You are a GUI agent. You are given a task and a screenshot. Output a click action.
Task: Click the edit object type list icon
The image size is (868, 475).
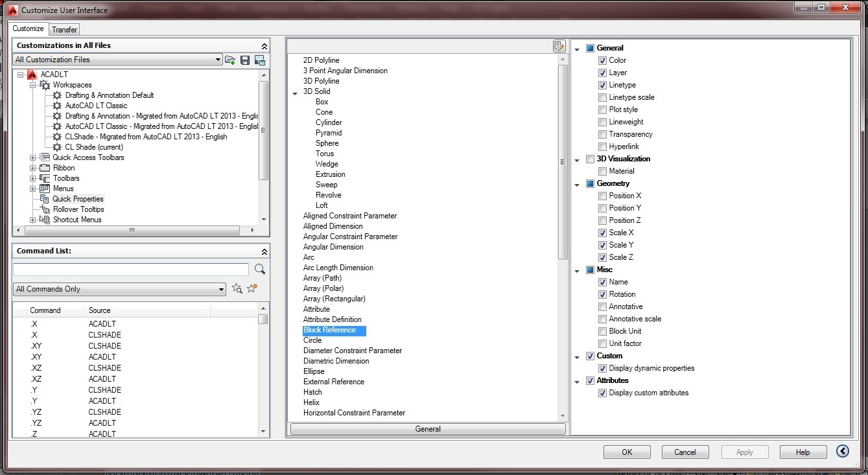coord(559,45)
